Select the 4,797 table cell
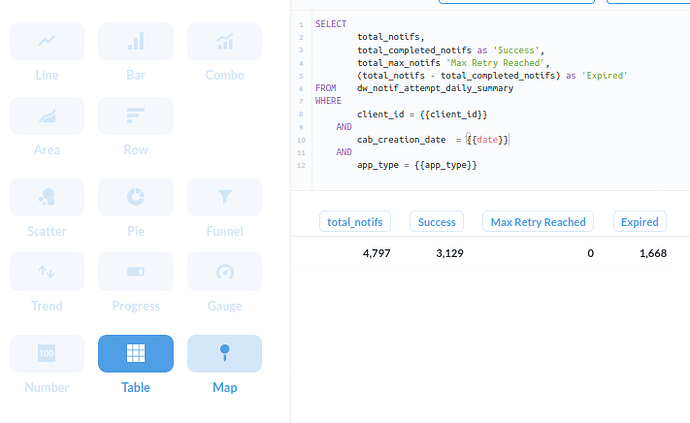 376,253
